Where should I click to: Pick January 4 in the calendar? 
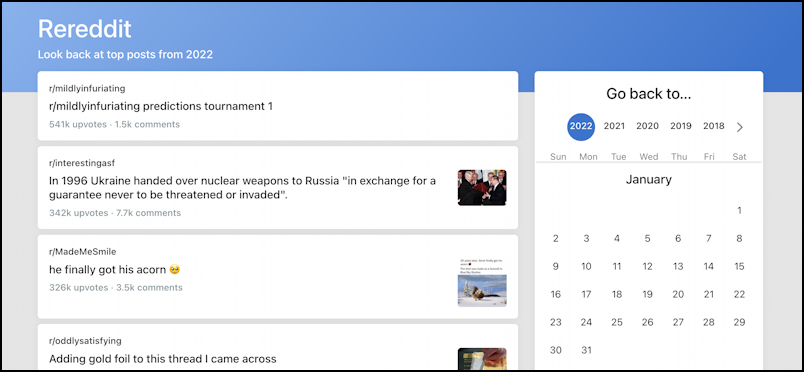617,239
